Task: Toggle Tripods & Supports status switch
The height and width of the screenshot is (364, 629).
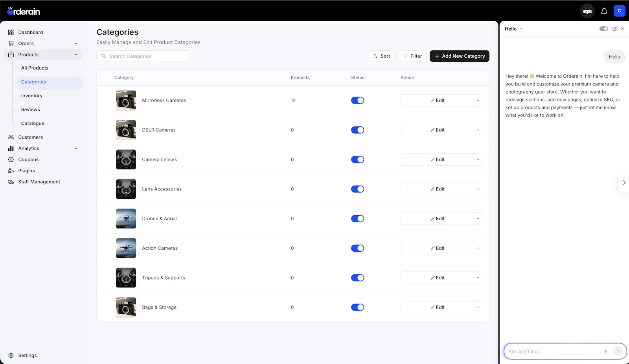Action: point(357,278)
